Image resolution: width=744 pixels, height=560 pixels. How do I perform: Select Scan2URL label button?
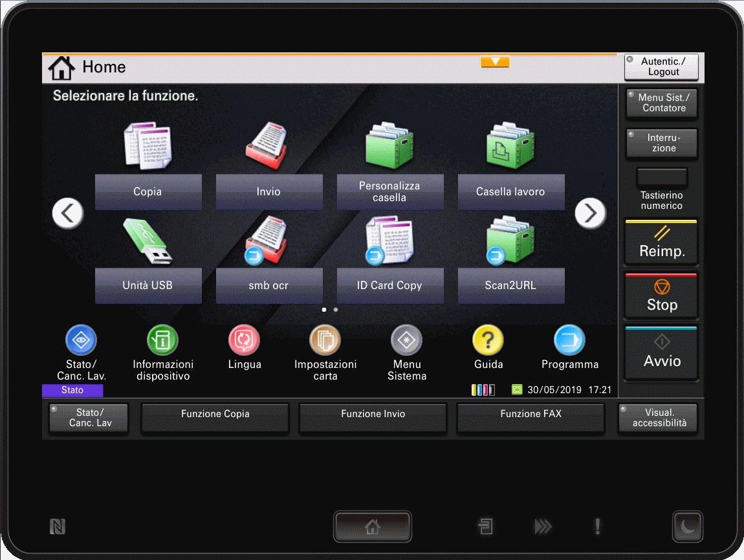coord(511,286)
